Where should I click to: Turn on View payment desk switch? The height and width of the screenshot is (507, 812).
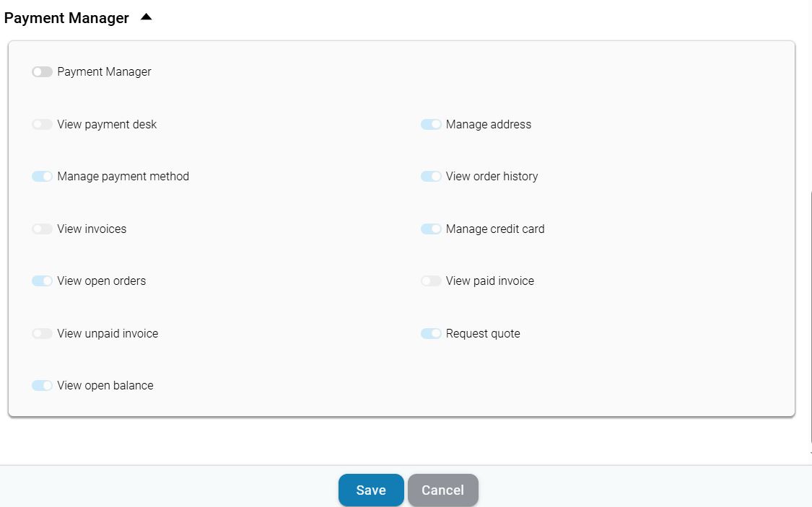pyautogui.click(x=42, y=125)
